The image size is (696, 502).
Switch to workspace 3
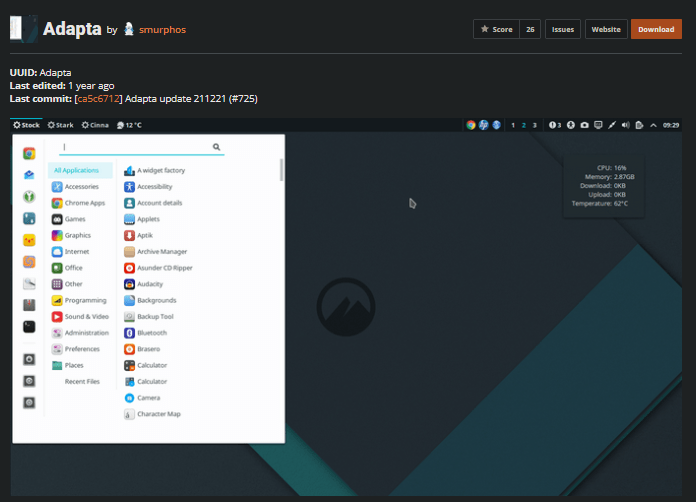point(534,125)
